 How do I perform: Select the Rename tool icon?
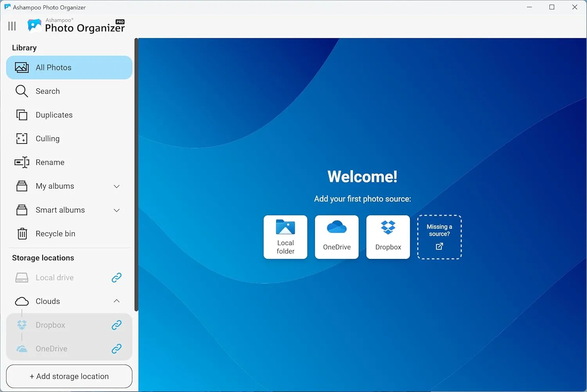[x=22, y=162]
